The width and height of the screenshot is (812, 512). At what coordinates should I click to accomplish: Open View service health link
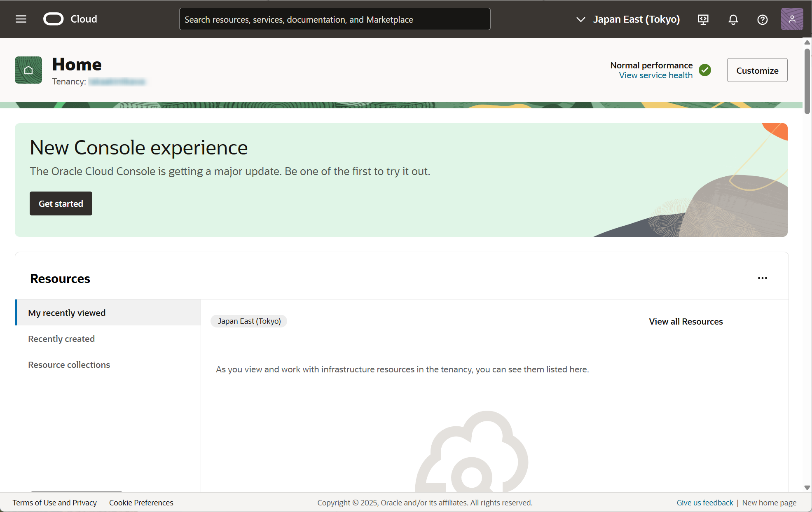[656, 75]
